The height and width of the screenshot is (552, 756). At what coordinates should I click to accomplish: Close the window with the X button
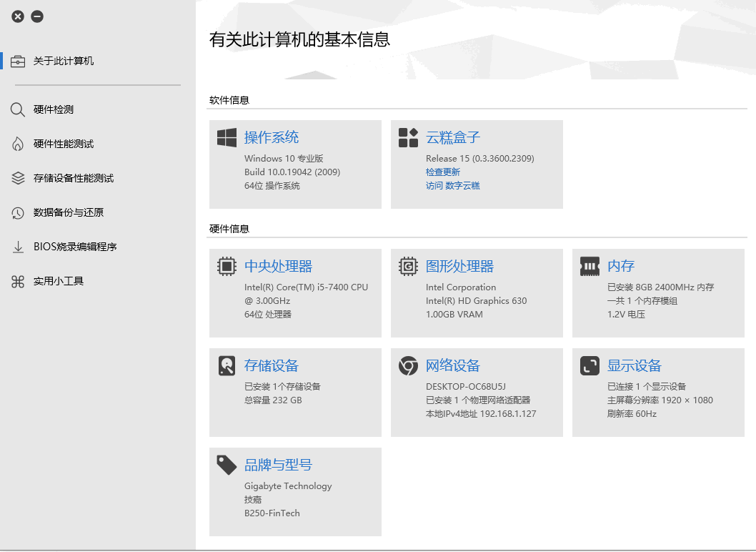[x=18, y=16]
